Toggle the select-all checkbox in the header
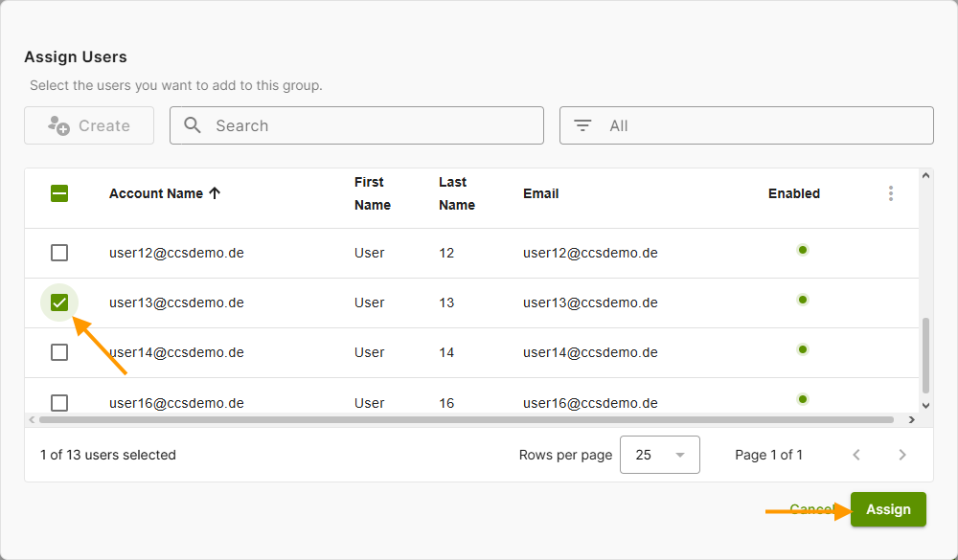The height and width of the screenshot is (560, 958). (x=58, y=192)
